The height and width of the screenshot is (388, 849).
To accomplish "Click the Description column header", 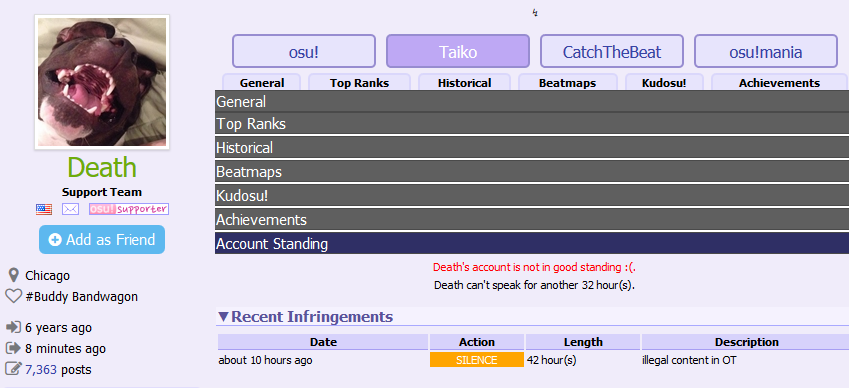I will (x=746, y=342).
